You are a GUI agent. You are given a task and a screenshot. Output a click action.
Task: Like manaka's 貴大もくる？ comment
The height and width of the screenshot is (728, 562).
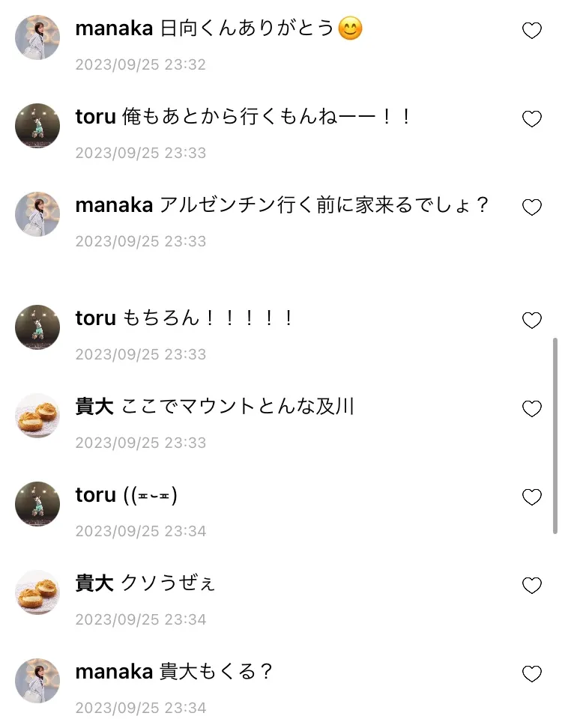[x=531, y=674]
